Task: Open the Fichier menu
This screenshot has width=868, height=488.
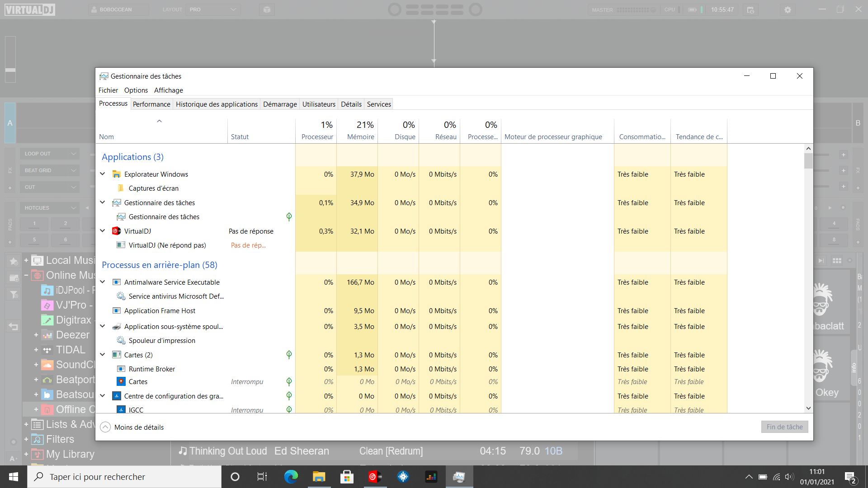Action: tap(108, 90)
